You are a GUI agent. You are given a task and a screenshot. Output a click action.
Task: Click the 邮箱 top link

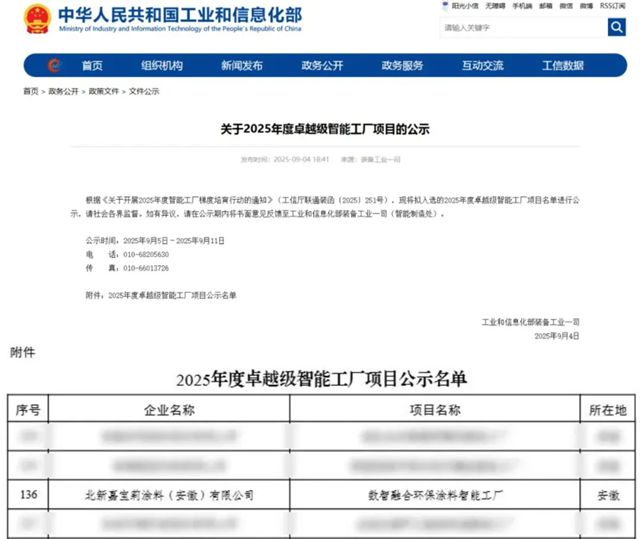(546, 6)
